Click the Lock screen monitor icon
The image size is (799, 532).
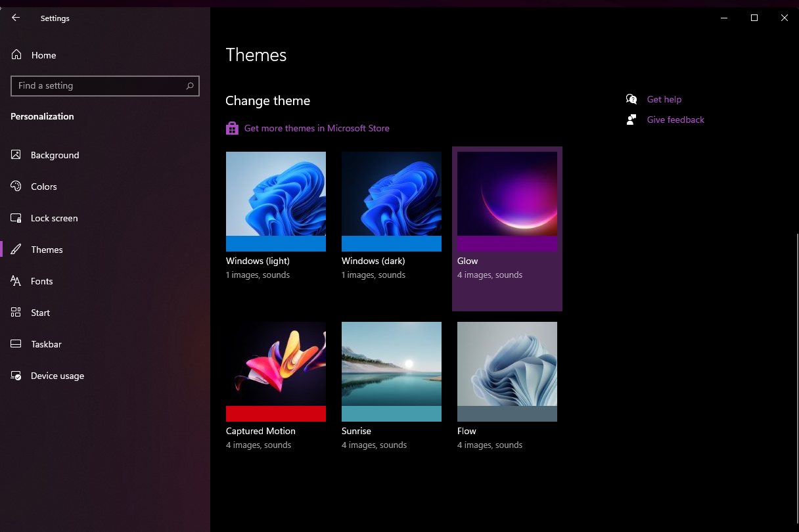pos(16,218)
